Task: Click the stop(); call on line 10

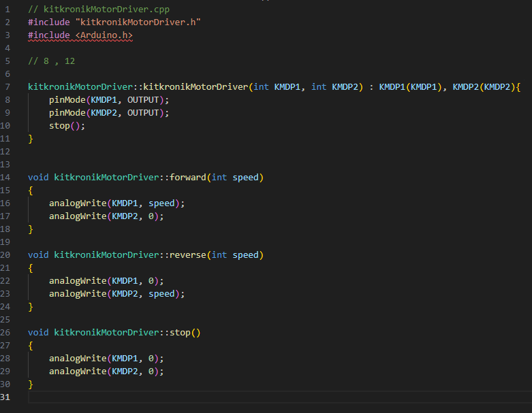Action: (x=67, y=126)
